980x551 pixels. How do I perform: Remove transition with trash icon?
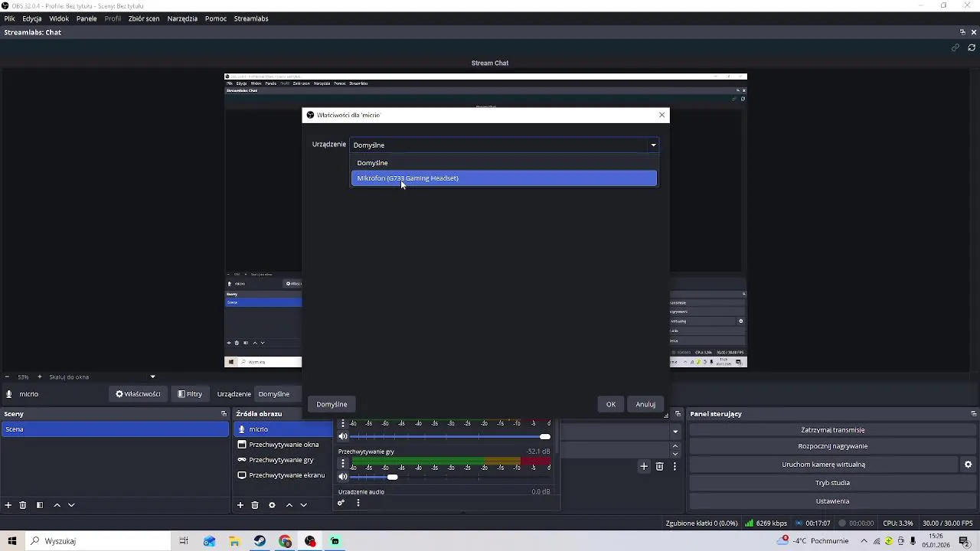pos(659,466)
